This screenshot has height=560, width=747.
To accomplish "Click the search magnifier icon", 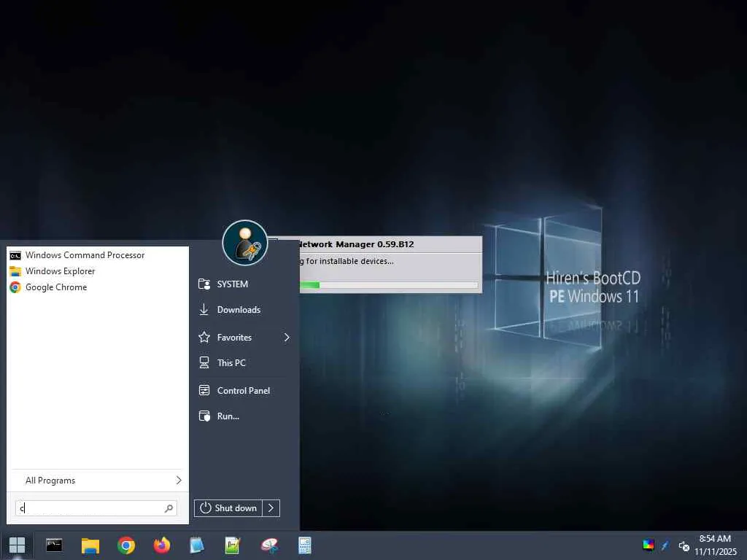I will tap(169, 508).
